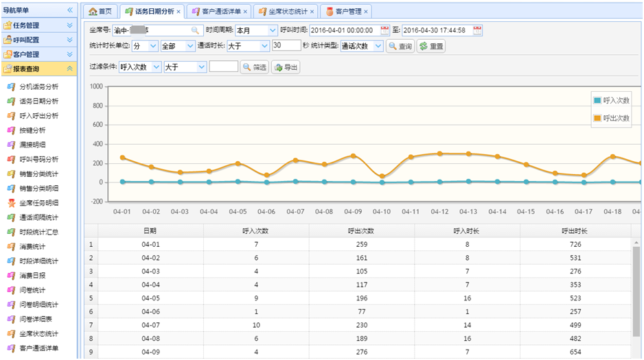Expand the 任务管理 menu section
Viewport: 644px width, 360px height.
(69, 25)
